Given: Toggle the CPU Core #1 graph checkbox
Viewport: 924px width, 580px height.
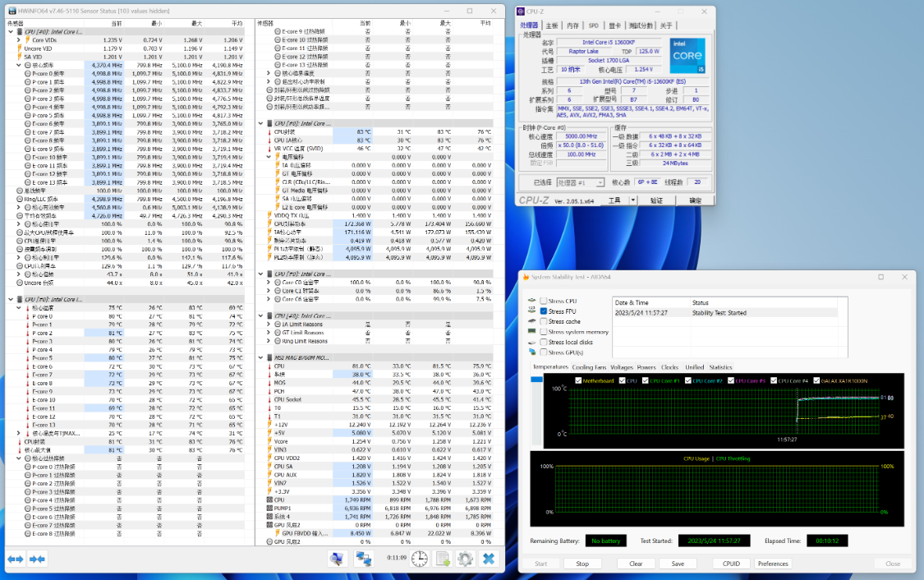Looking at the screenshot, I should pyautogui.click(x=646, y=380).
